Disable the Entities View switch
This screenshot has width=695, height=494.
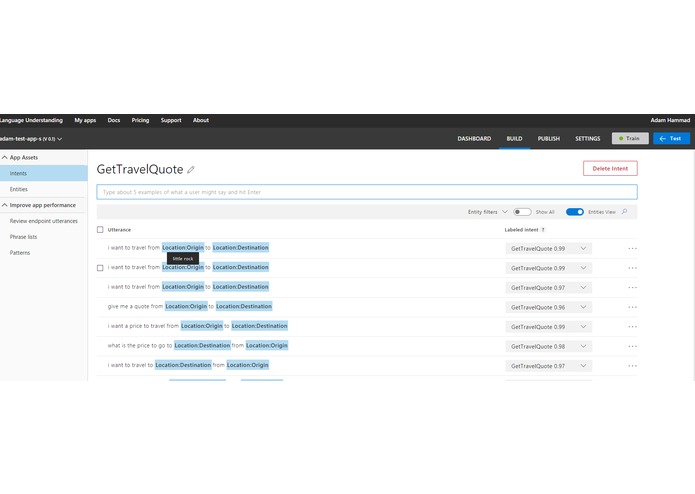[575, 212]
